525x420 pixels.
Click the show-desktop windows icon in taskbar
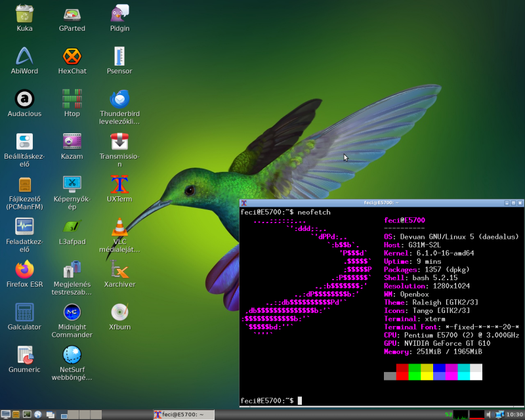point(51,415)
